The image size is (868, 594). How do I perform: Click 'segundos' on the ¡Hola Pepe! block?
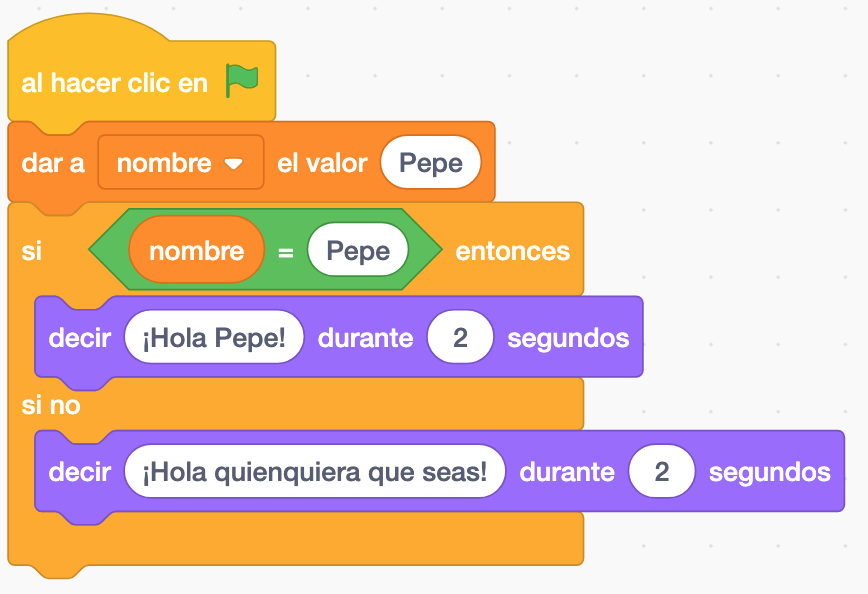(x=568, y=338)
